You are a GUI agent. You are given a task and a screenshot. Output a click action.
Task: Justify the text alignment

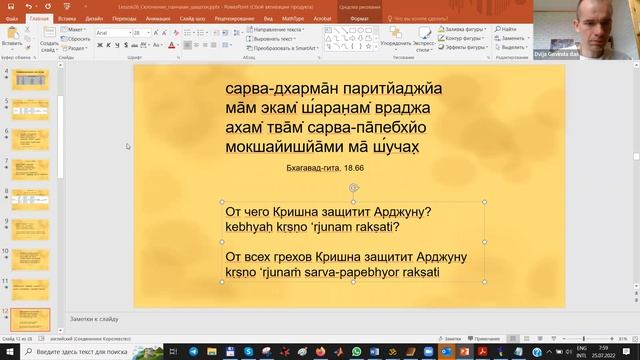pos(213,45)
